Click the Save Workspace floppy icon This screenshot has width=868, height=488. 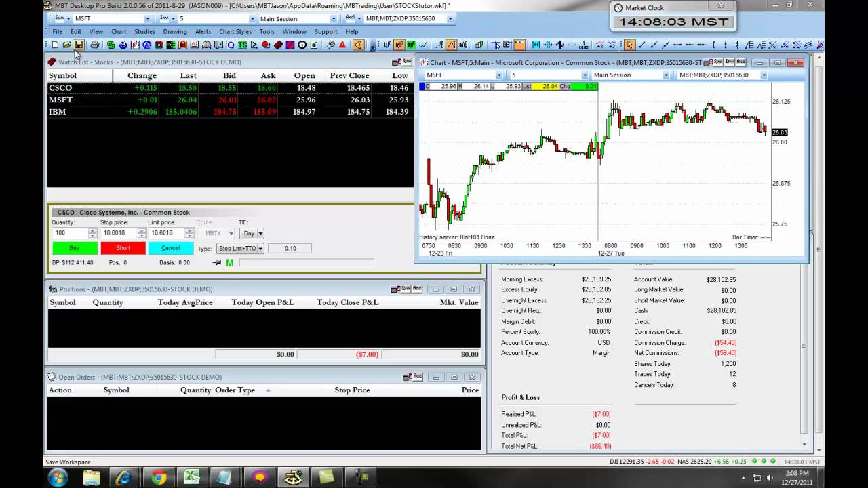pyautogui.click(x=79, y=45)
